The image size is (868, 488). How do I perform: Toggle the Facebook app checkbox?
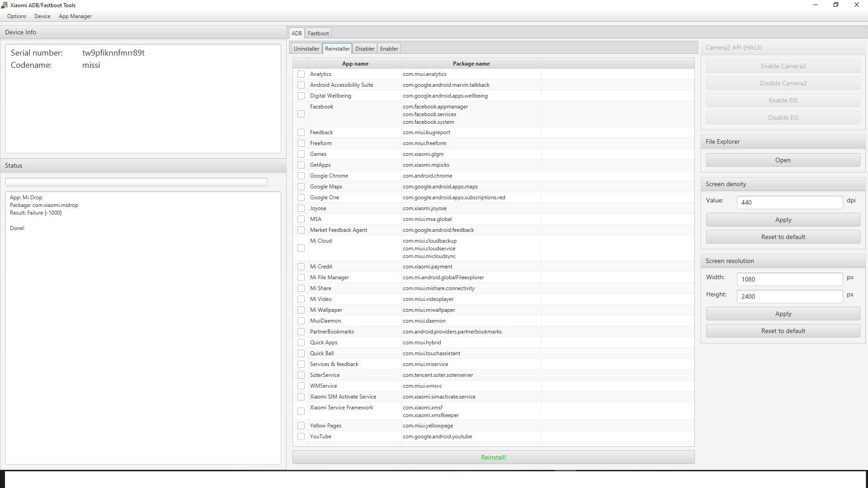301,114
